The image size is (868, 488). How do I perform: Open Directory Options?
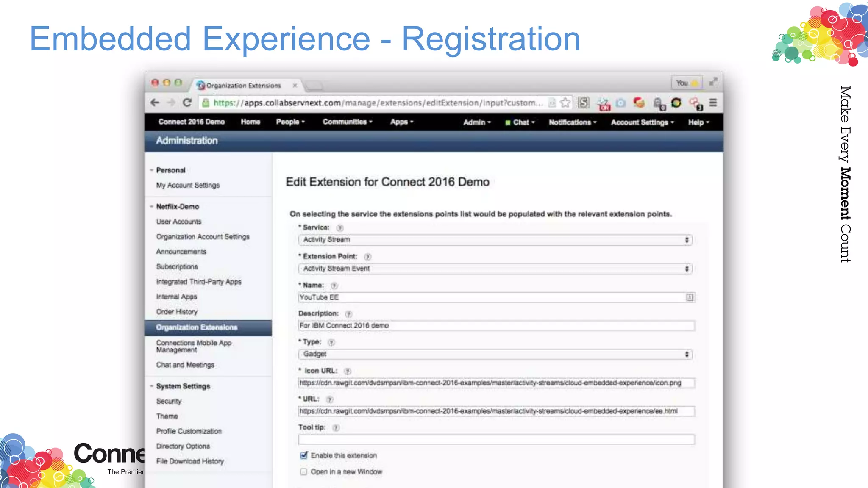[x=183, y=446]
